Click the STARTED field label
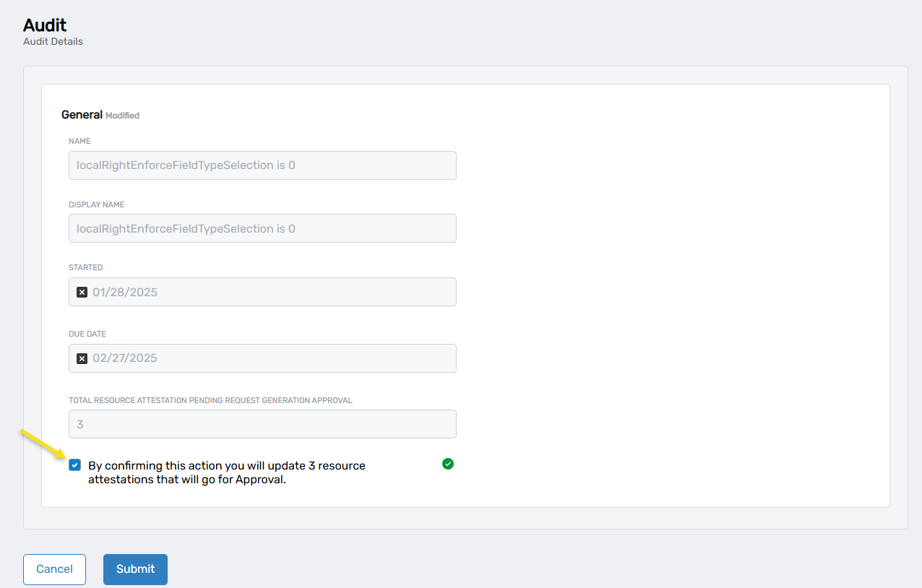The height and width of the screenshot is (588, 922). point(86,267)
